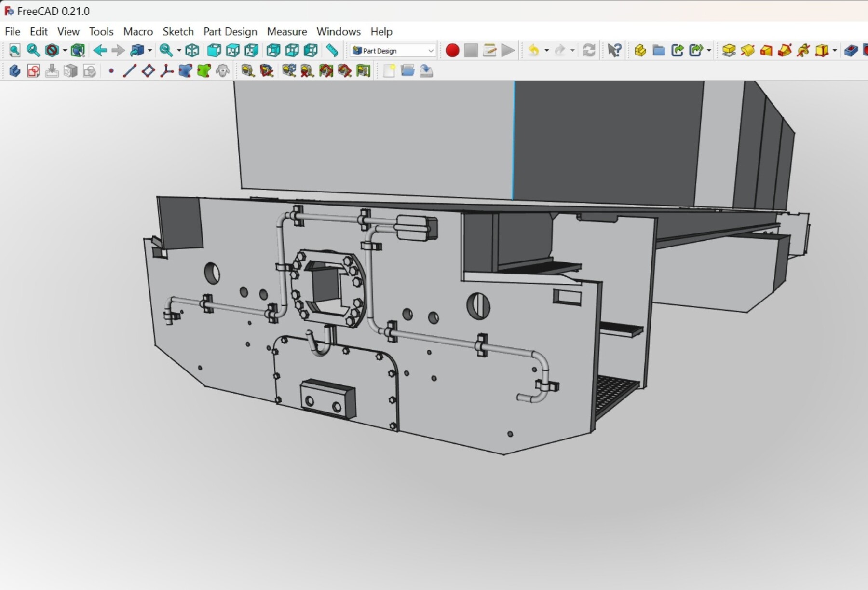Expand the Draw Style dropdown arrow
Image resolution: width=868 pixels, height=590 pixels.
coord(65,50)
